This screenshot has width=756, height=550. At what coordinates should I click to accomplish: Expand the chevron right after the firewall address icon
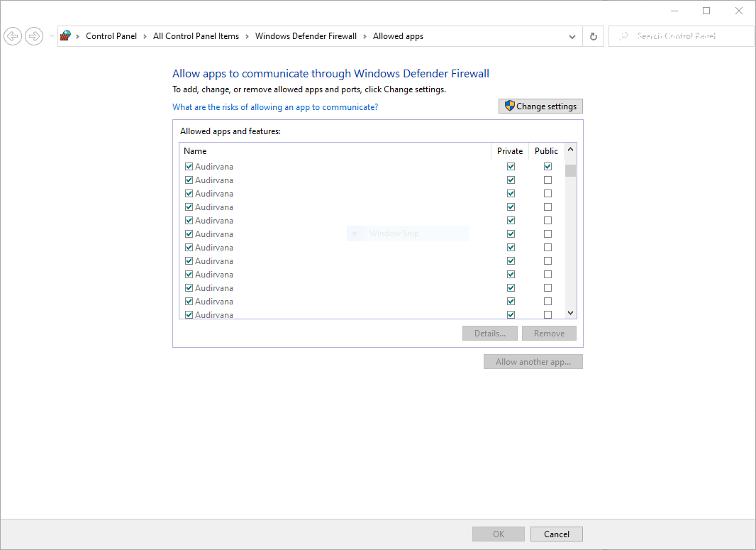(x=77, y=36)
